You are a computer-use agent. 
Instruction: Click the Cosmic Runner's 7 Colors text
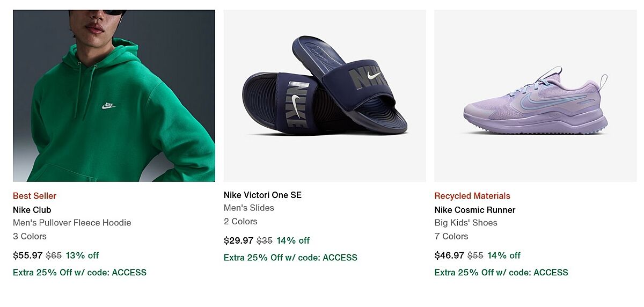point(451,236)
